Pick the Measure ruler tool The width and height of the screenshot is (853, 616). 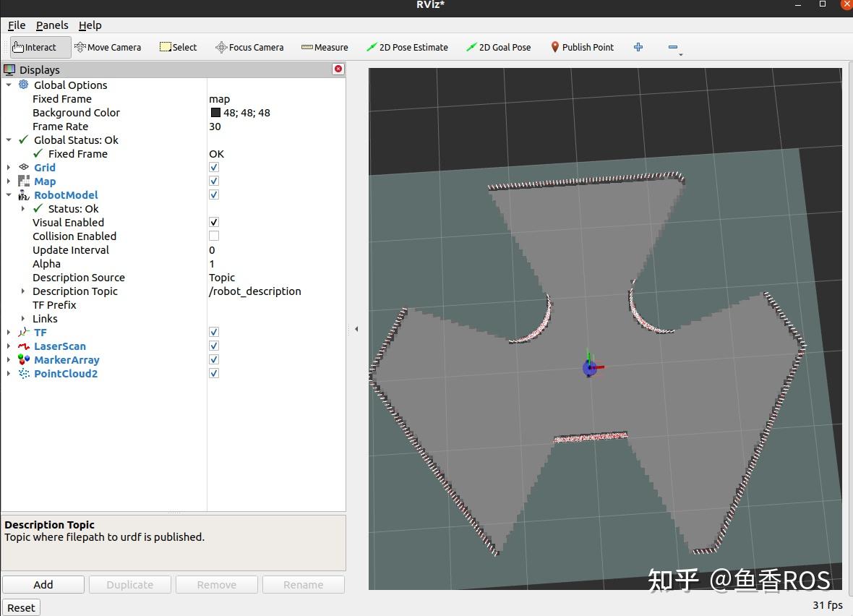325,47
